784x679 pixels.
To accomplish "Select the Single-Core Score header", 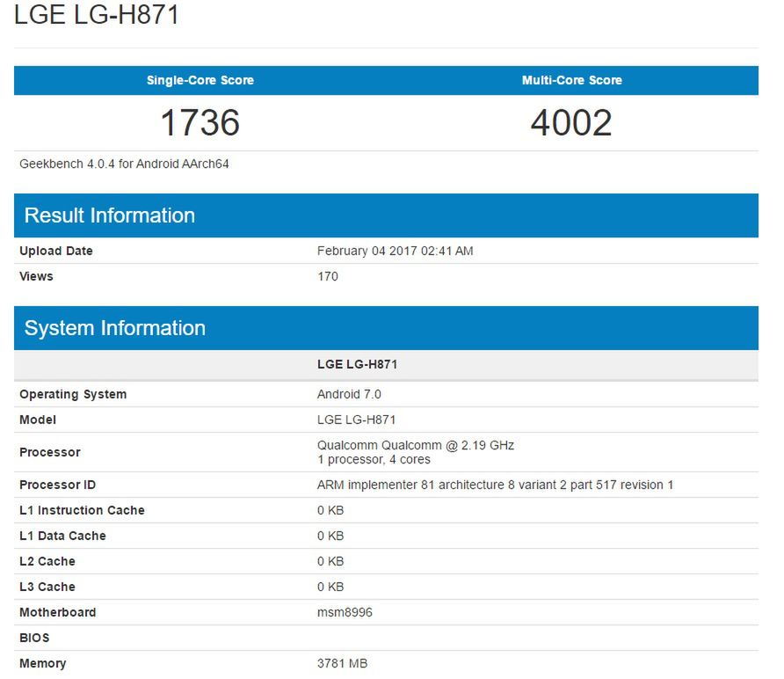I will coord(200,80).
